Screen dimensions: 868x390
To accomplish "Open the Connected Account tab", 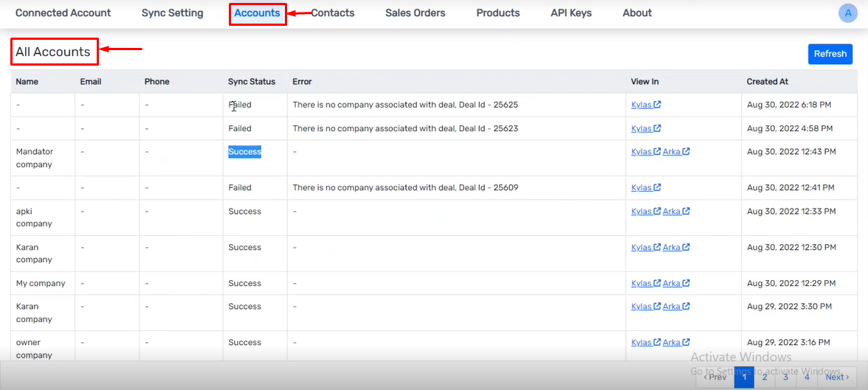I will 63,13.
